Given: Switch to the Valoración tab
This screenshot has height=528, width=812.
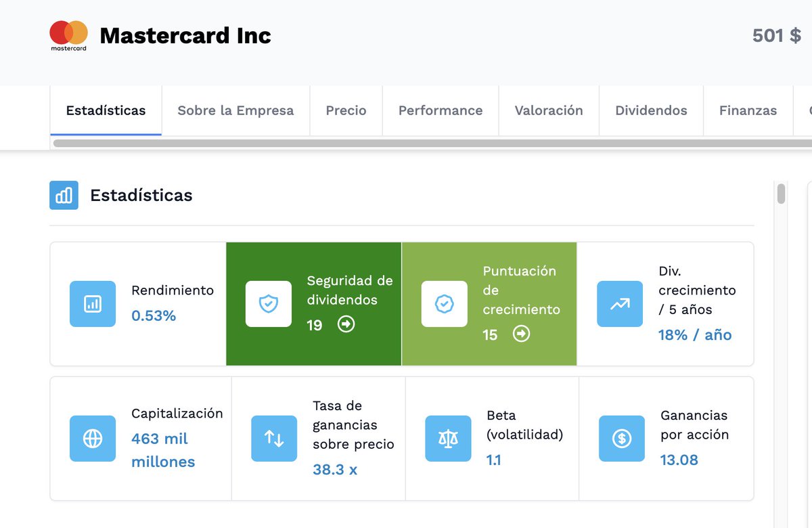Looking at the screenshot, I should tap(549, 110).
